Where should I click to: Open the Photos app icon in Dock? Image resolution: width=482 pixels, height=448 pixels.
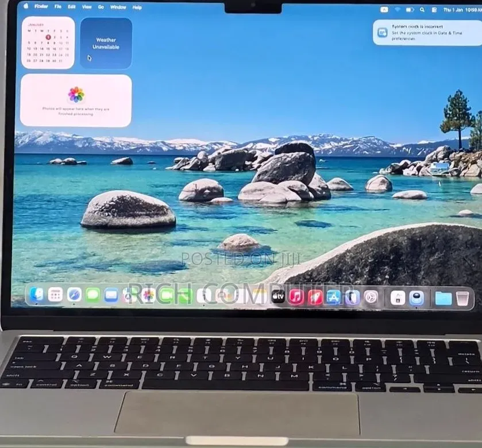(x=148, y=296)
